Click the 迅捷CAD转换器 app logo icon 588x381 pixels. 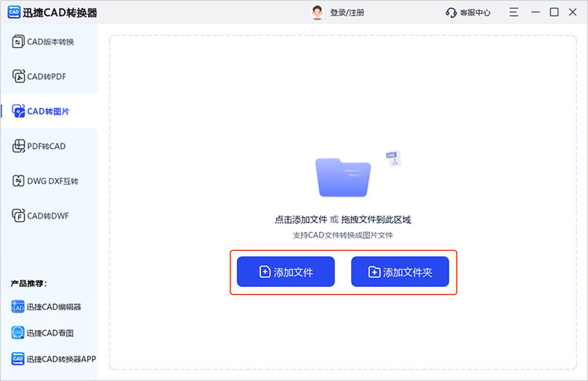(x=14, y=12)
